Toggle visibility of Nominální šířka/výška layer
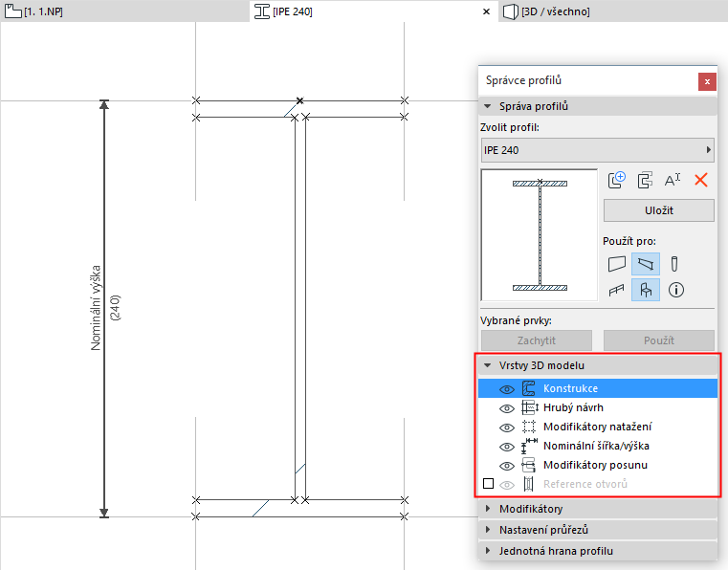Viewport: 728px width, 570px height. [x=506, y=447]
